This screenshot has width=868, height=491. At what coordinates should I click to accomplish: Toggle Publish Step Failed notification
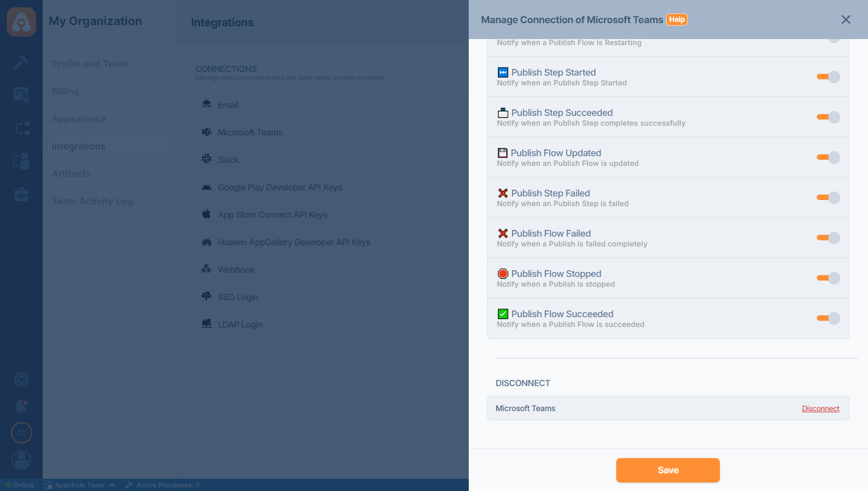[x=828, y=198]
